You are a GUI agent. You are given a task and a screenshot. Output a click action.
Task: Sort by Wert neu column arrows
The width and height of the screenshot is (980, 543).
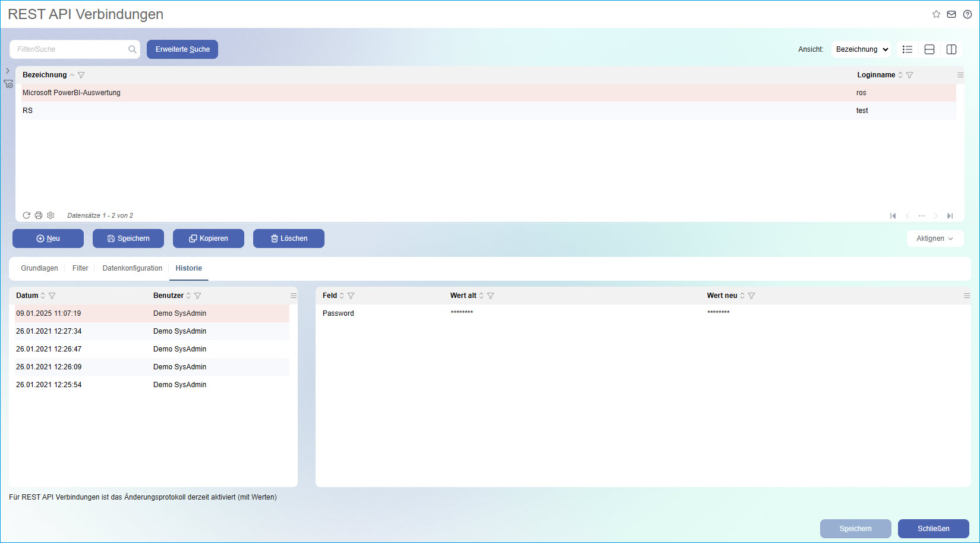point(742,296)
